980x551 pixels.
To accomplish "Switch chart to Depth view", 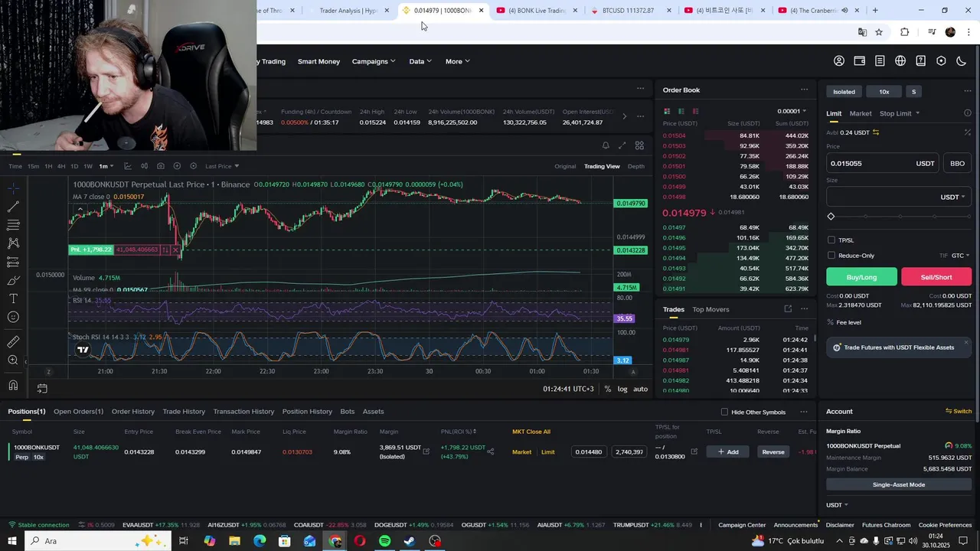I will (635, 166).
